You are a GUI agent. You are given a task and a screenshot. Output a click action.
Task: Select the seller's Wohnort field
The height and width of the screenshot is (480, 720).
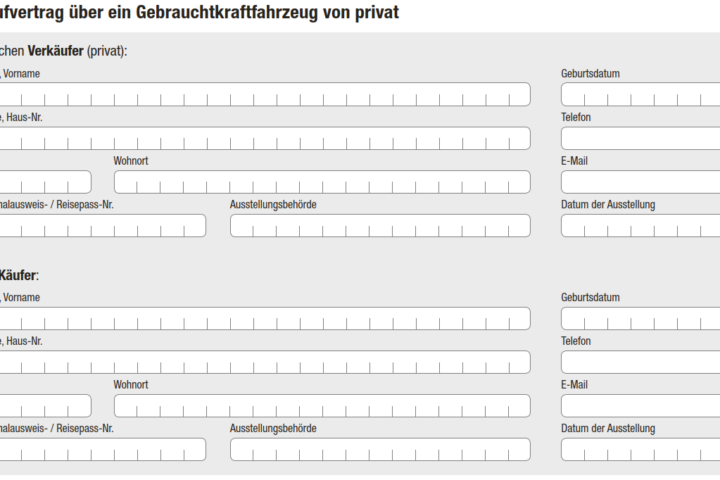[322, 182]
